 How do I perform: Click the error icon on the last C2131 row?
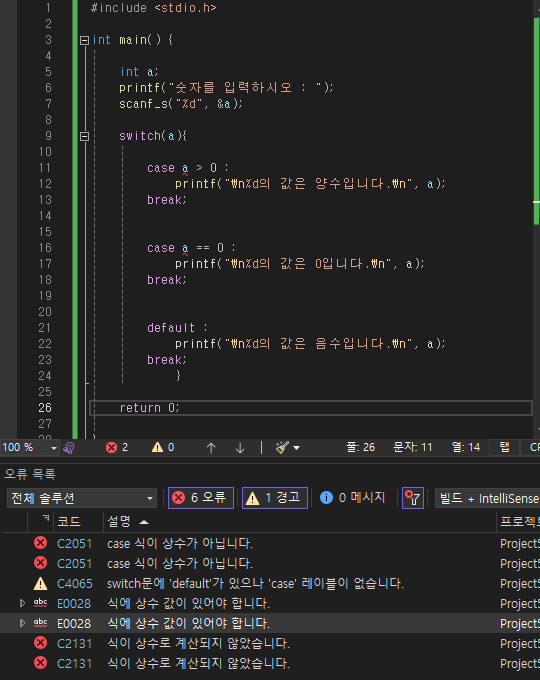(40, 663)
